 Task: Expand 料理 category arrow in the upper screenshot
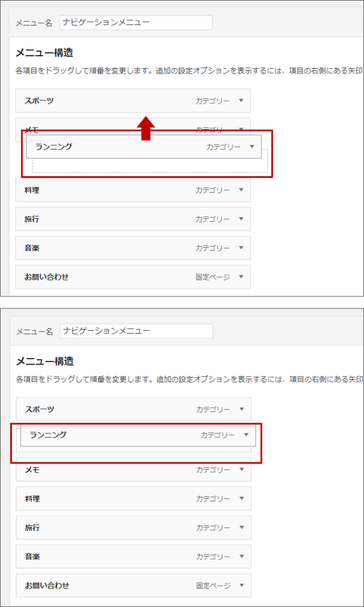pos(241,190)
